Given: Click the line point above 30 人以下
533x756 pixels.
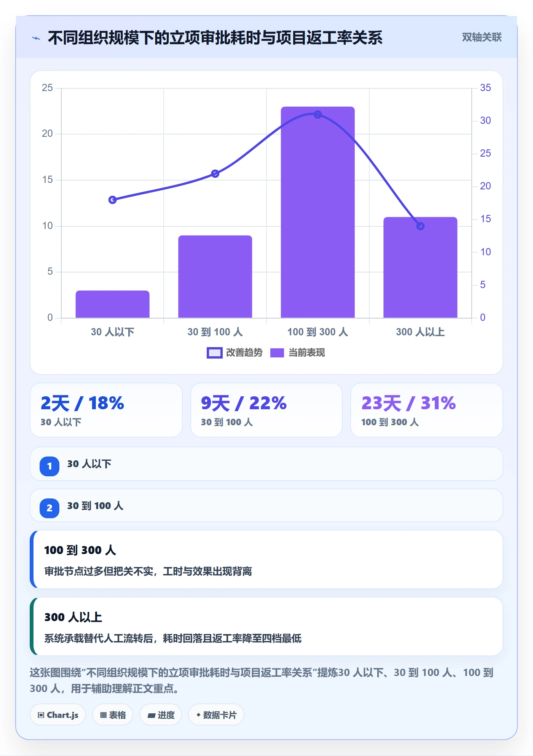Looking at the screenshot, I should [112, 200].
